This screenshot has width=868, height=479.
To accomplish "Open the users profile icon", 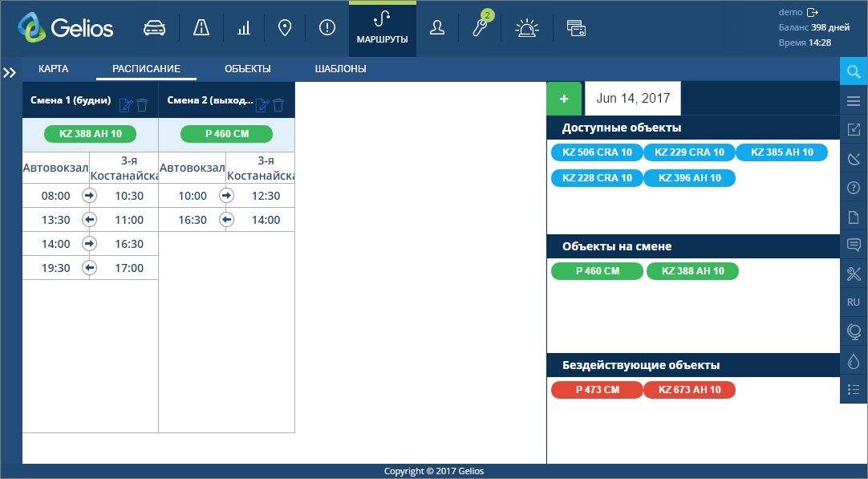I will pos(437,28).
